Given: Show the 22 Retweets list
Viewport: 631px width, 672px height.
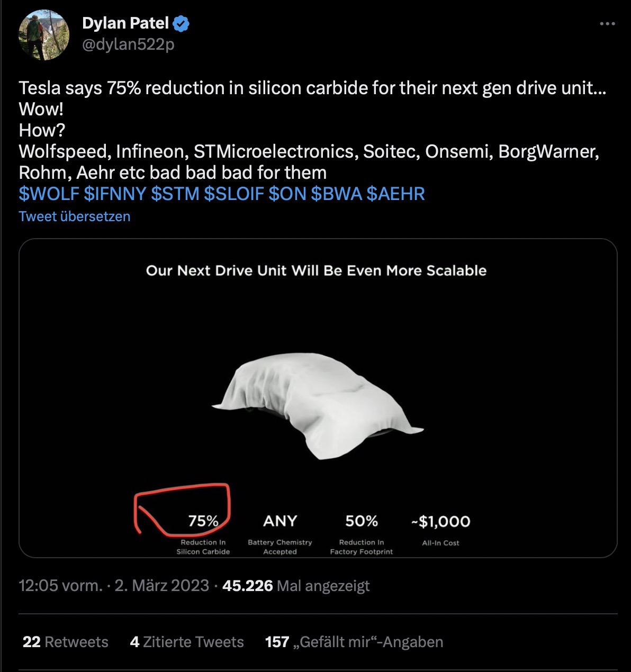Looking at the screenshot, I should tap(66, 642).
